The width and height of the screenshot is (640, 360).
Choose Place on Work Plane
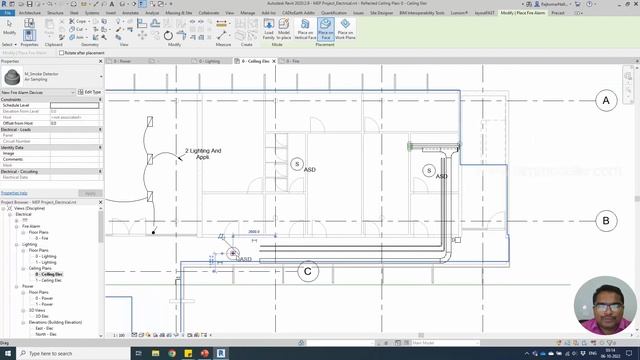coord(345,29)
